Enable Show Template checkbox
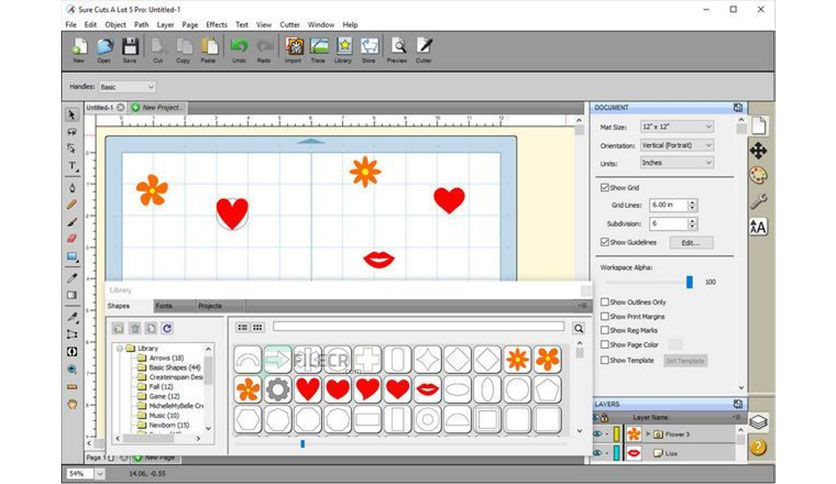 [605, 360]
